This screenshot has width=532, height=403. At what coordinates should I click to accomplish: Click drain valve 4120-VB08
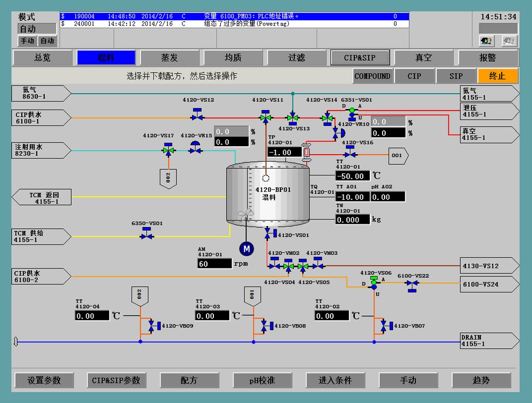pyautogui.click(x=267, y=326)
